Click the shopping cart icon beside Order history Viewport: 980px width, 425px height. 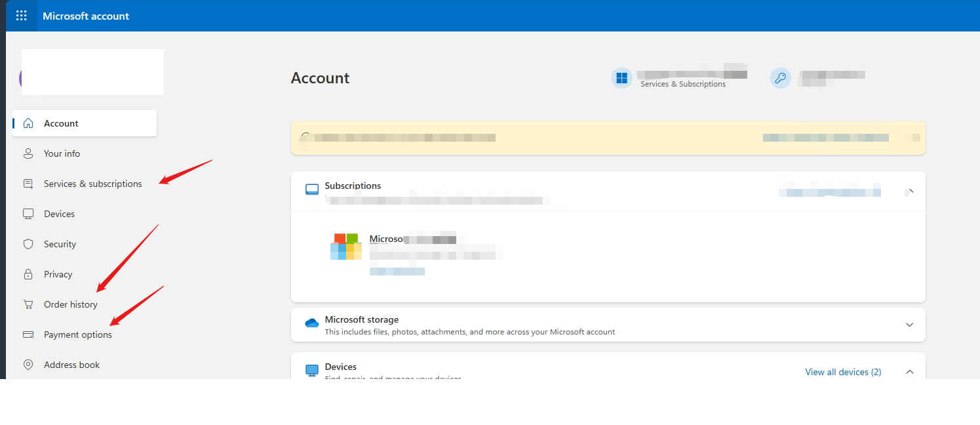point(28,304)
